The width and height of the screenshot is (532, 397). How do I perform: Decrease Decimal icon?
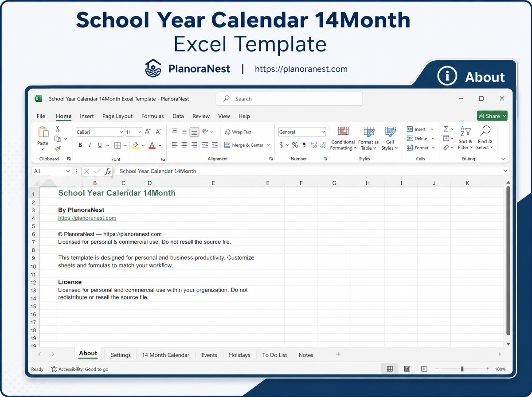[x=323, y=145]
